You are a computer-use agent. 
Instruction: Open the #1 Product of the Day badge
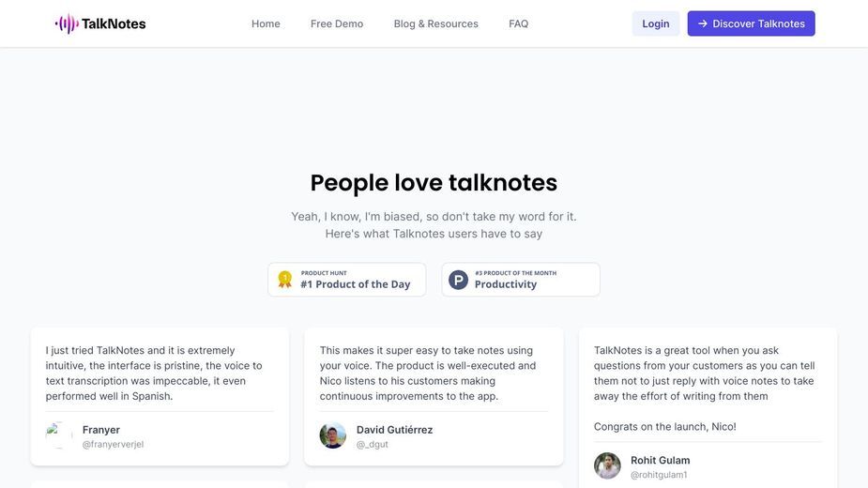click(347, 279)
